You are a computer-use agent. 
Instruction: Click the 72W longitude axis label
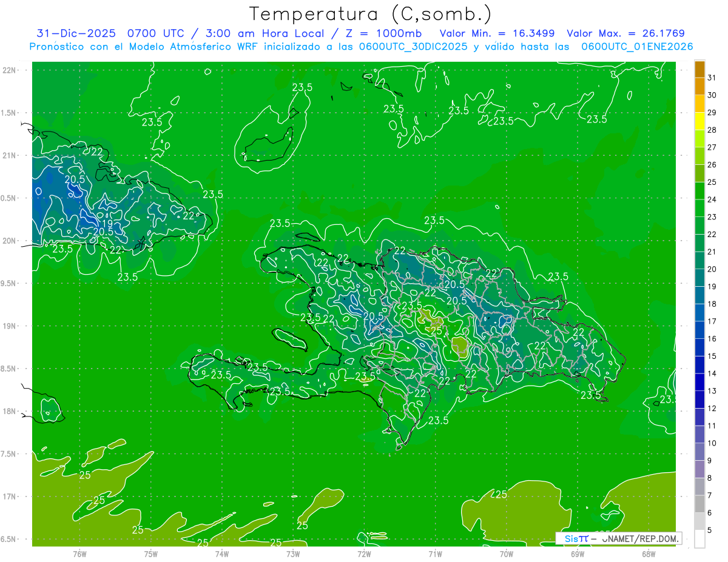pos(364,554)
